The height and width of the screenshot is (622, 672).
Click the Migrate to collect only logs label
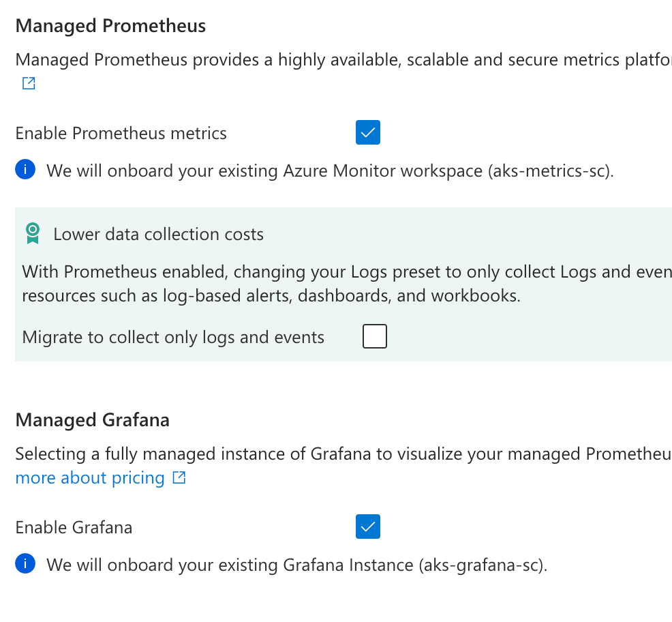173,337
